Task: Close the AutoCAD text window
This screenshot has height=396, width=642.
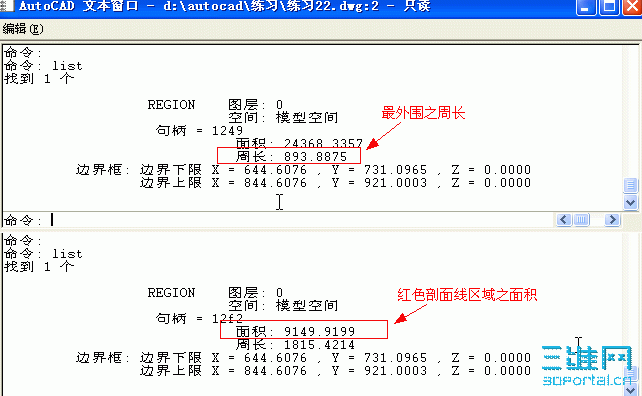Action: pyautogui.click(x=632, y=7)
